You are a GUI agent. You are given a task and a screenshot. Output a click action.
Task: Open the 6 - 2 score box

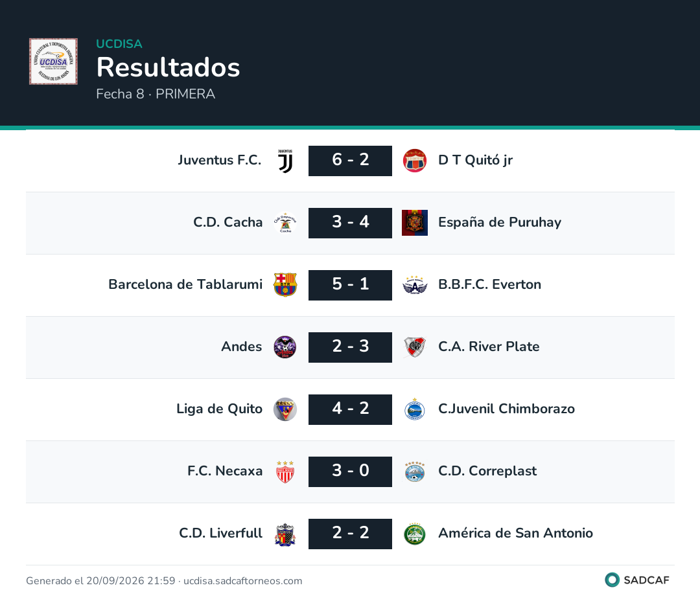click(351, 161)
